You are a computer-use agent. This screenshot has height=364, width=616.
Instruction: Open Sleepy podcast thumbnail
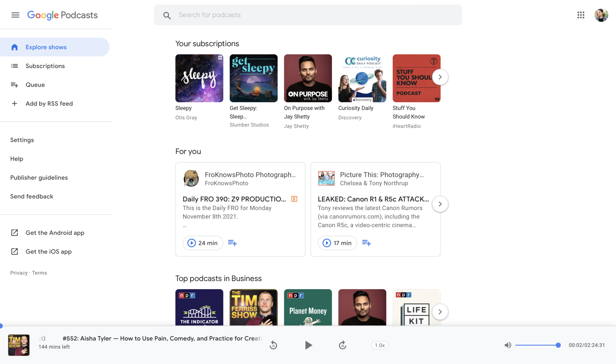(199, 78)
